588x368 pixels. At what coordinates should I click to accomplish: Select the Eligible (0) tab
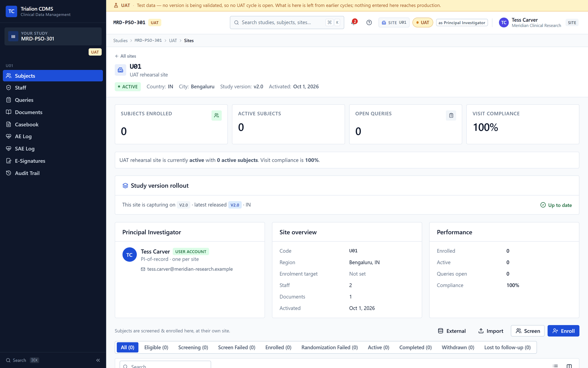click(156, 347)
